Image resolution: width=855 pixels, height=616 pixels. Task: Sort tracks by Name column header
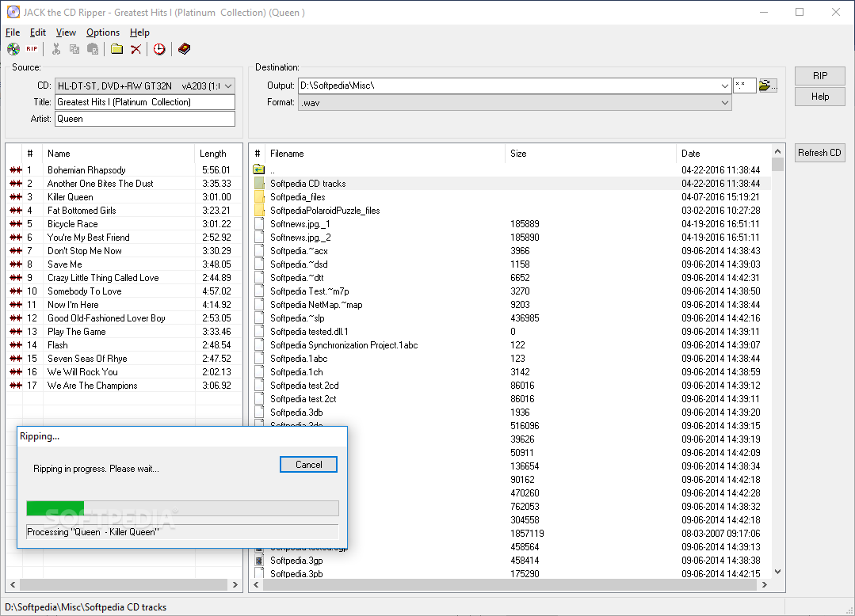click(119, 154)
